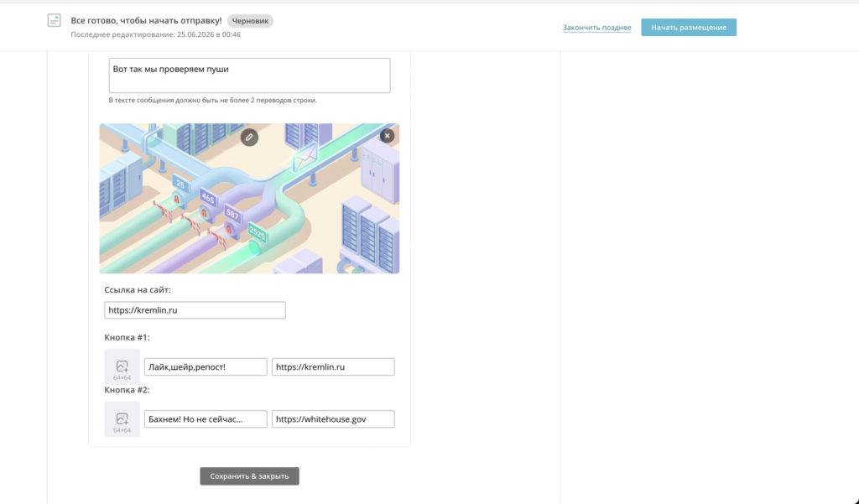859x504 pixels.
Task: Click the Ссылка на сайт URL field
Action: [x=195, y=310]
